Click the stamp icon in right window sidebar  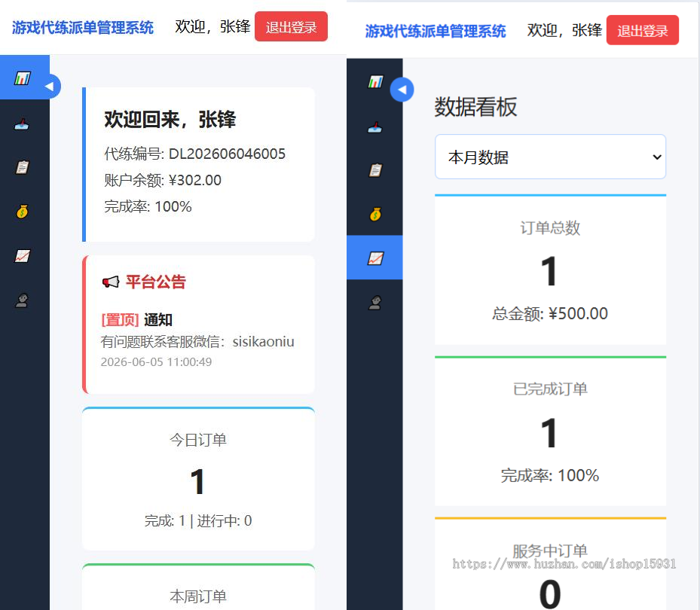pos(375,127)
